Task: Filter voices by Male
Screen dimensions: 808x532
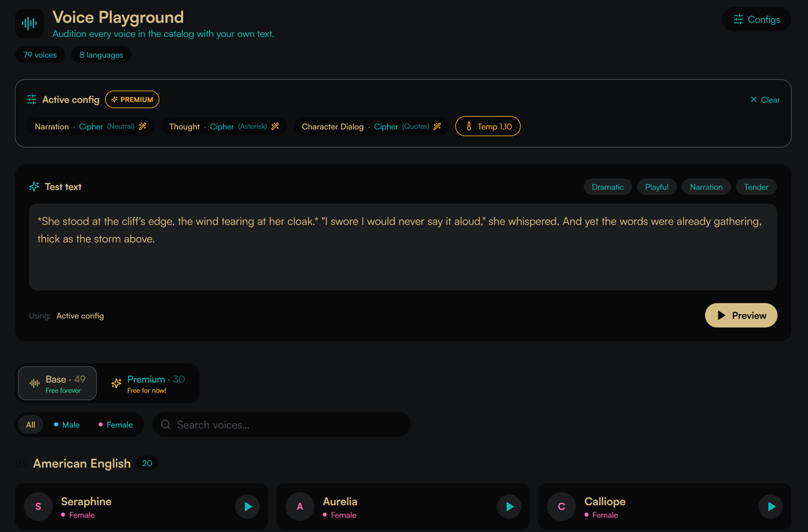Action: 67,425
